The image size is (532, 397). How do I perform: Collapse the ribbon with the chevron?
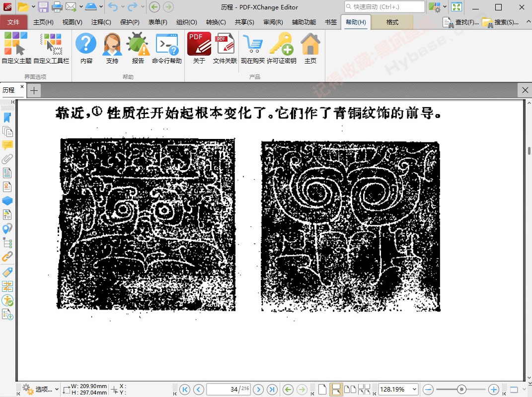[528, 22]
